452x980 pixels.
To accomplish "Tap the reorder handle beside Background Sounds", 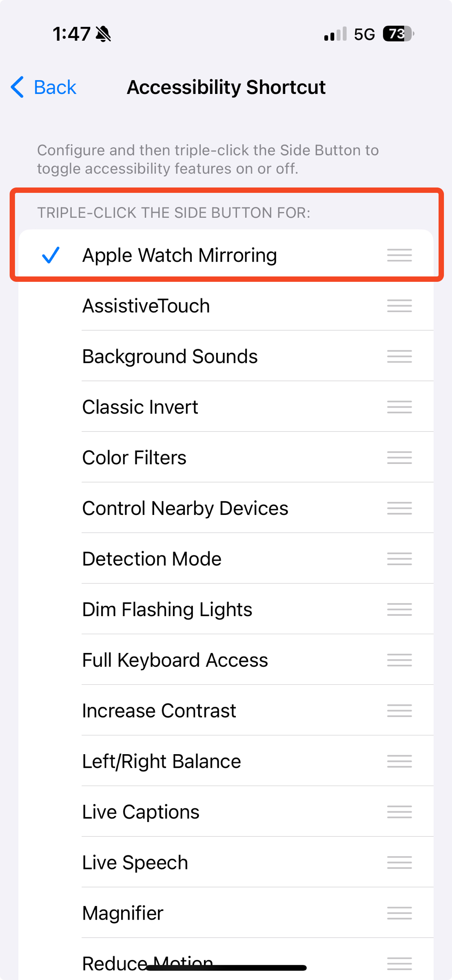I will click(399, 356).
